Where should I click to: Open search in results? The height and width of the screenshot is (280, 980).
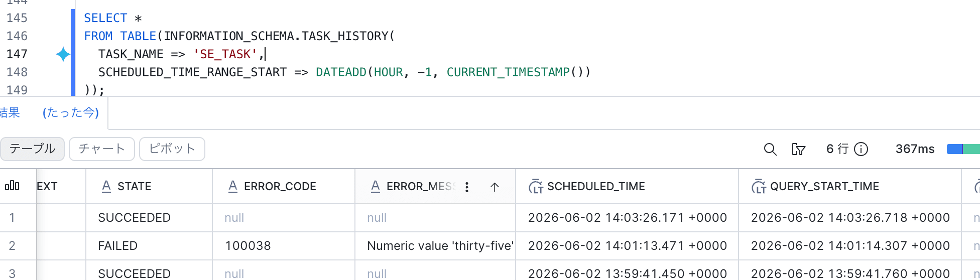pyautogui.click(x=770, y=149)
